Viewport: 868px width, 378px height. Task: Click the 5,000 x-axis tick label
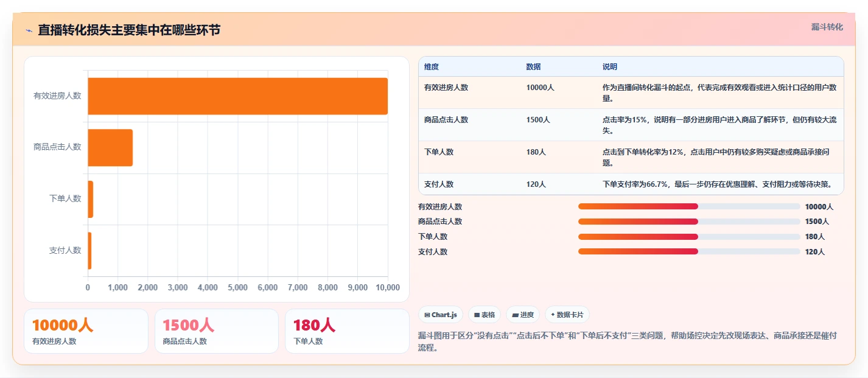pyautogui.click(x=238, y=287)
